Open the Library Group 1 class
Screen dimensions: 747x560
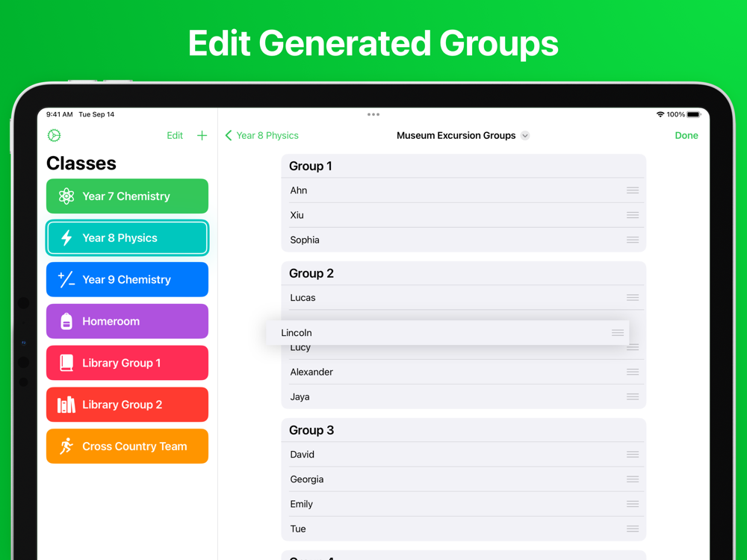coord(127,363)
